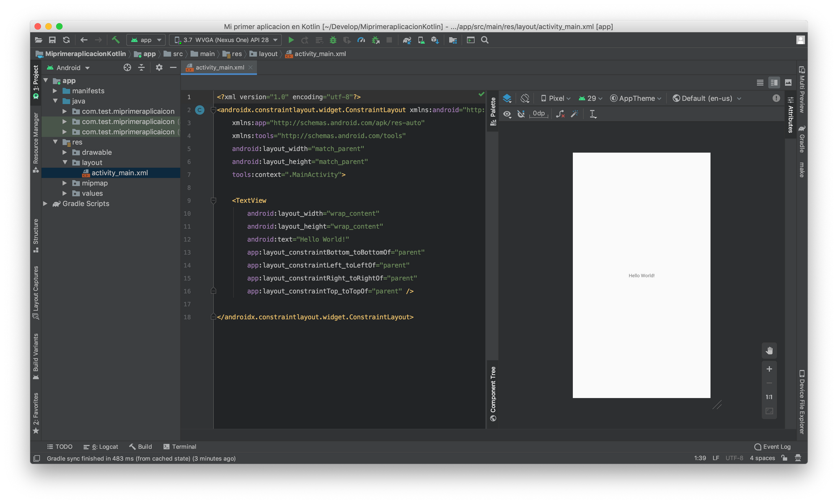Screen dimensions: 838x504
Task: Open the View Options eye menu
Action: click(x=507, y=114)
